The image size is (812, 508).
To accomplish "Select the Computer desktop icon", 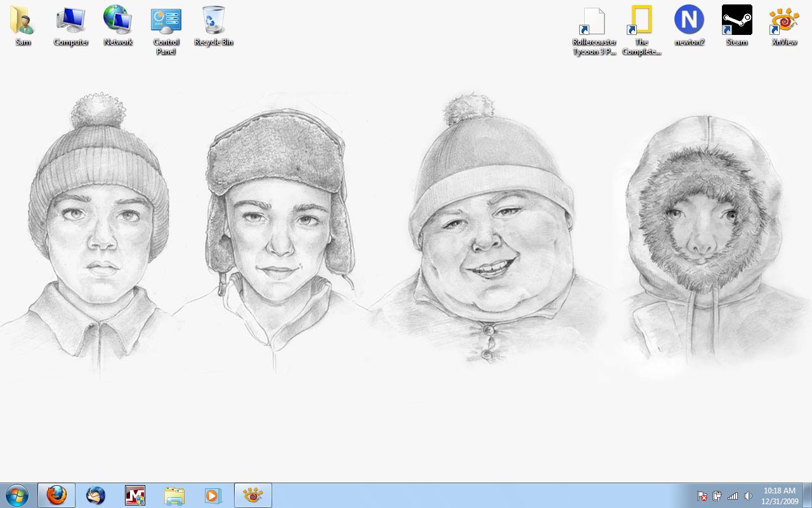I will click(70, 22).
